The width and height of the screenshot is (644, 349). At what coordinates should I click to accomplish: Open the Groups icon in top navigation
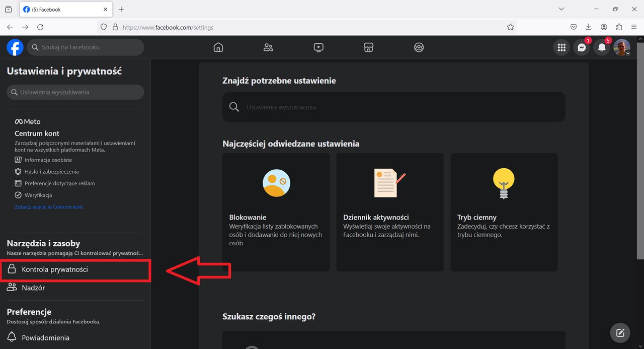click(x=419, y=47)
